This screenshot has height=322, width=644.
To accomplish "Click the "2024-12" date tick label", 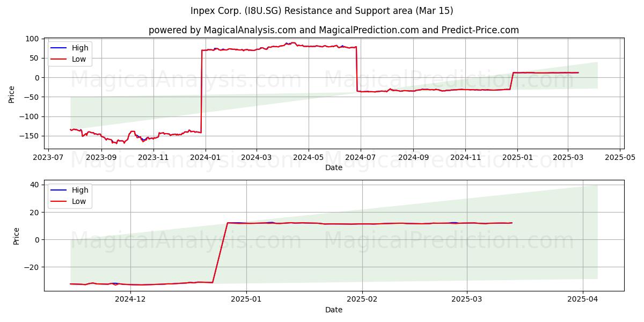I will coord(130,299).
